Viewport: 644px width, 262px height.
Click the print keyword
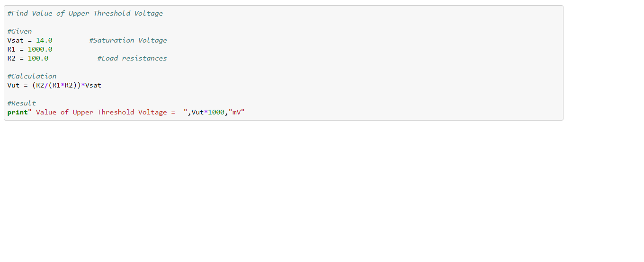[18, 112]
